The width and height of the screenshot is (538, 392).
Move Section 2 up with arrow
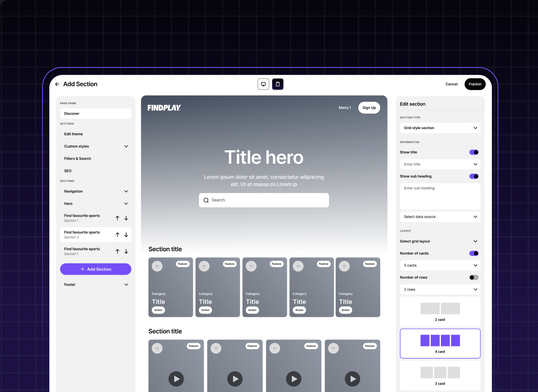coord(117,235)
